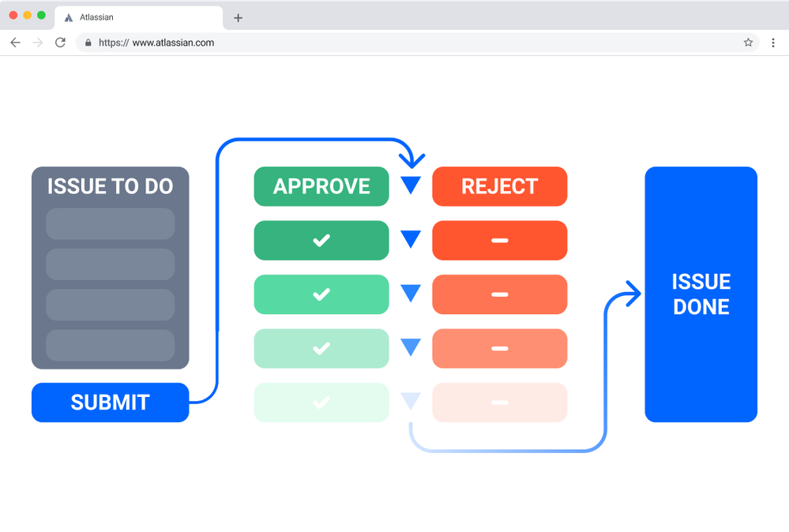This screenshot has height=532, width=789.
Task: Click the REJECT button
Action: point(499,186)
